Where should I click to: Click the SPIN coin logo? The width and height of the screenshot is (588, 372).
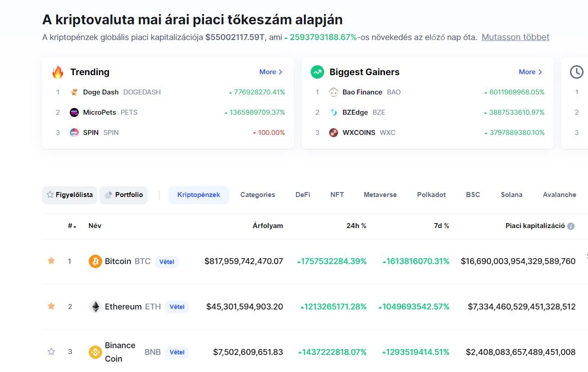coord(74,133)
